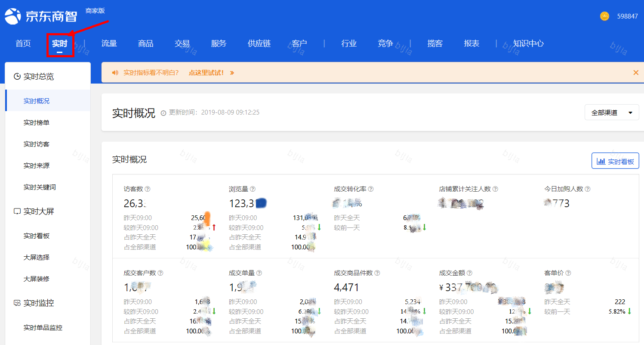Open the 知识中心 tab
Viewport: 644px width, 345px height.
coord(528,44)
